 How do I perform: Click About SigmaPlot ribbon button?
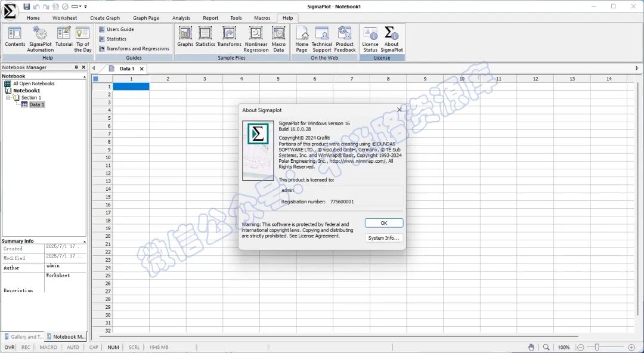(x=391, y=39)
